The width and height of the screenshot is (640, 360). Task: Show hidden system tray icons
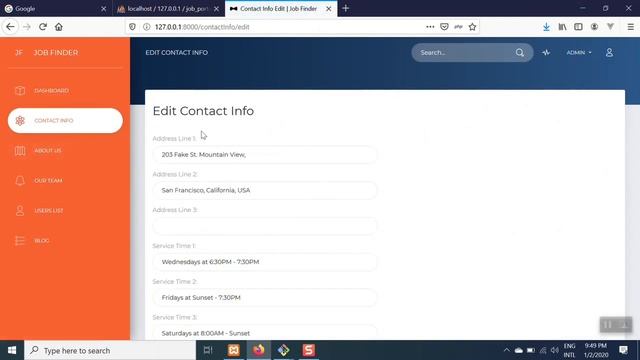(506, 350)
